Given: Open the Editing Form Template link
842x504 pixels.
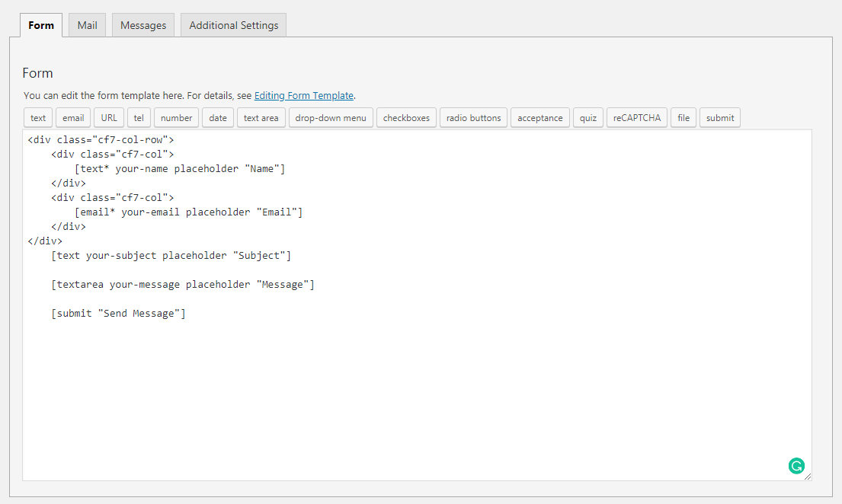Looking at the screenshot, I should 303,95.
